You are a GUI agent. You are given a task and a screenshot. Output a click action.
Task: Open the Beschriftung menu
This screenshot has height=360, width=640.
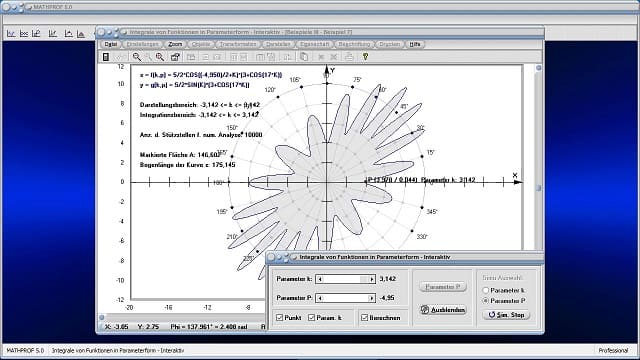pyautogui.click(x=354, y=44)
